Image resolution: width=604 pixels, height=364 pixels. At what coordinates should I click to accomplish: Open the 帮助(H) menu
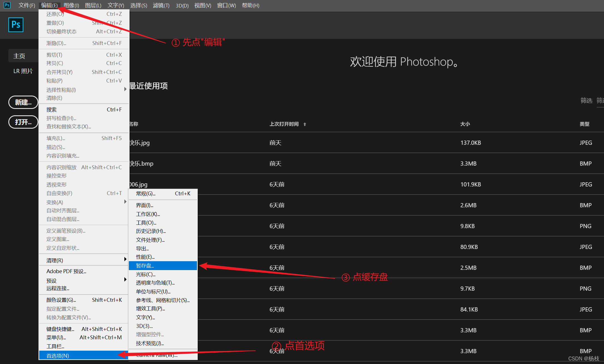(250, 5)
